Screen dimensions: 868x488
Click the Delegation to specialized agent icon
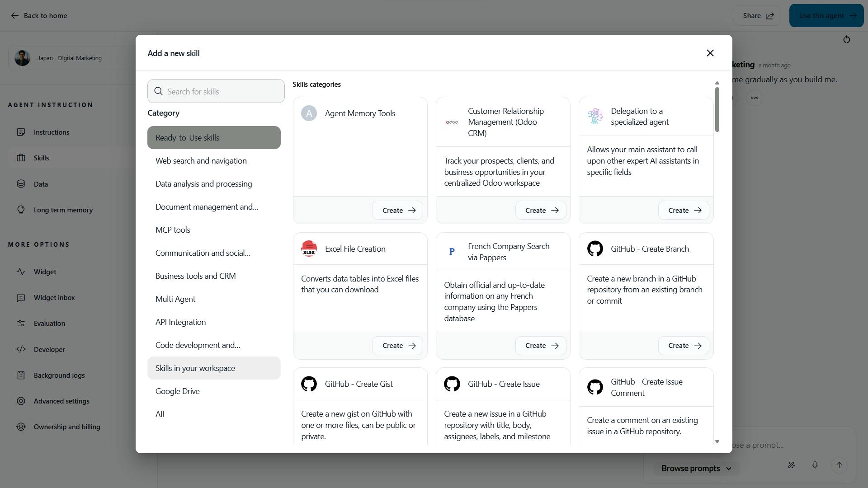[x=595, y=117]
